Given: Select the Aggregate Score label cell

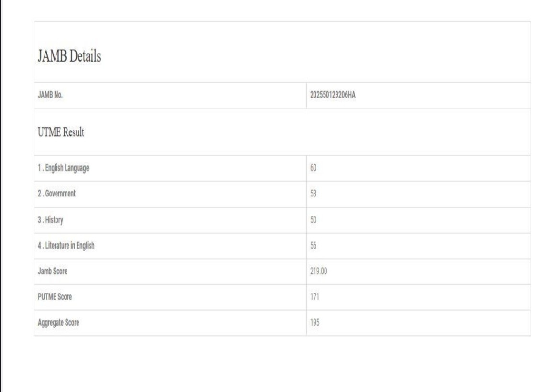Looking at the screenshot, I should 58,323.
